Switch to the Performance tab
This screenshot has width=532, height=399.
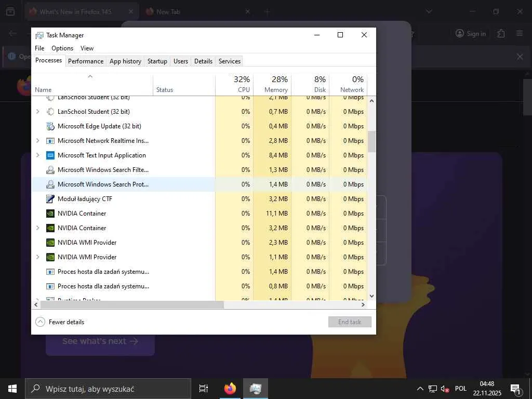tap(86, 61)
